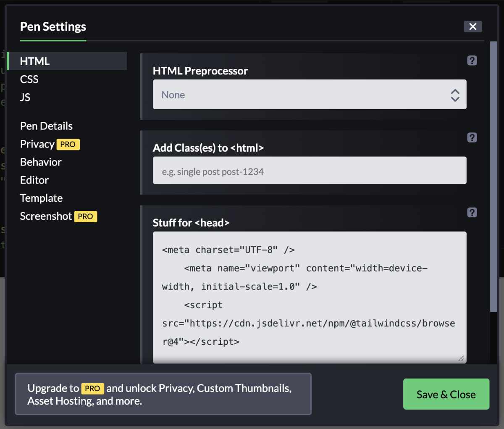Click the Pen Settings title

[53, 26]
